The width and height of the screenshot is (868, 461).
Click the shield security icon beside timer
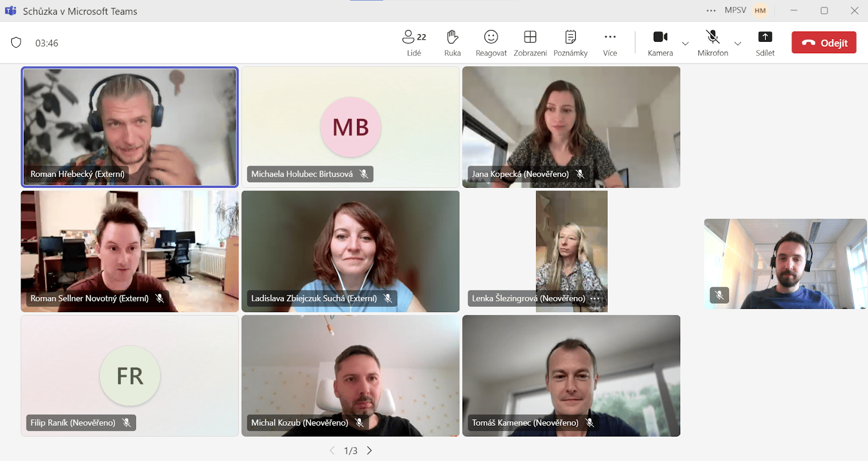click(x=16, y=43)
